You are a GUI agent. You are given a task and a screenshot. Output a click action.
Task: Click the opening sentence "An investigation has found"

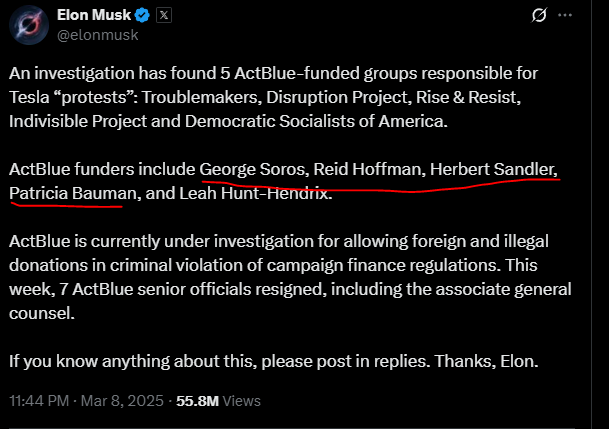coord(105,73)
